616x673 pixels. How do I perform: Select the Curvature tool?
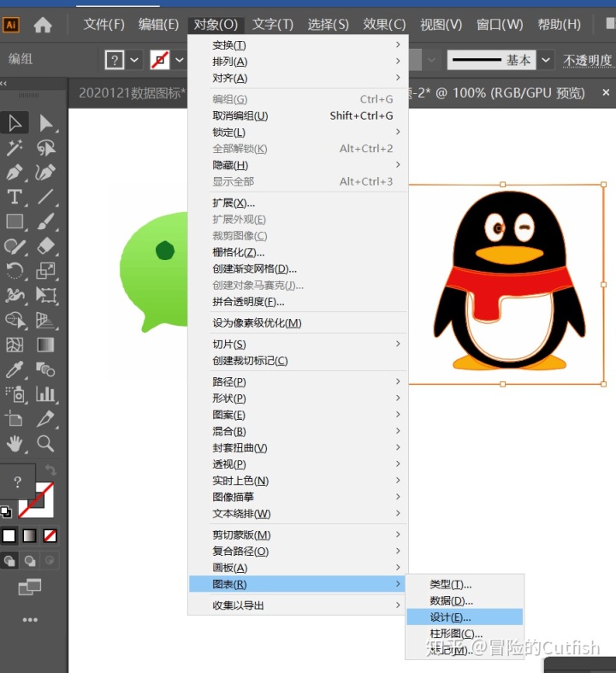tap(45, 173)
